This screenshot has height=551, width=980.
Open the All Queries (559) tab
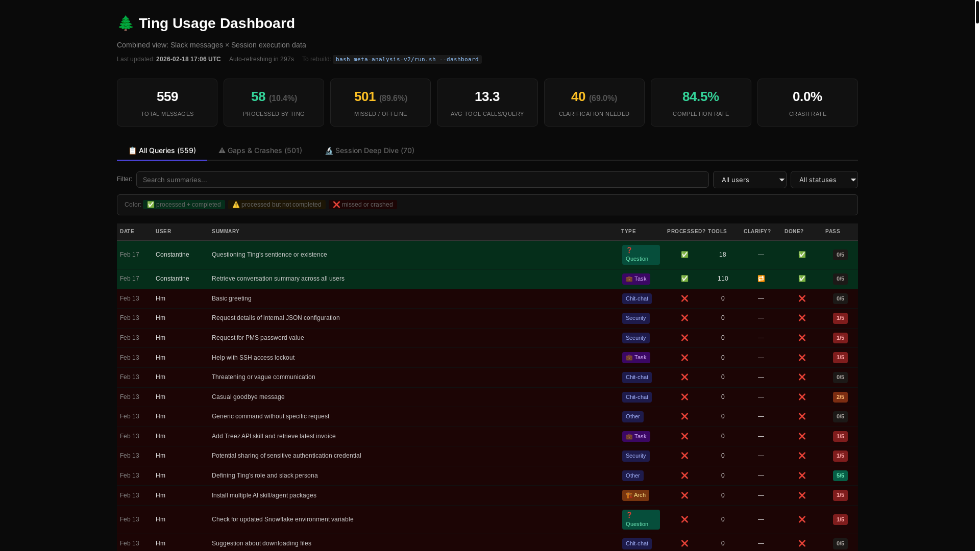162,151
